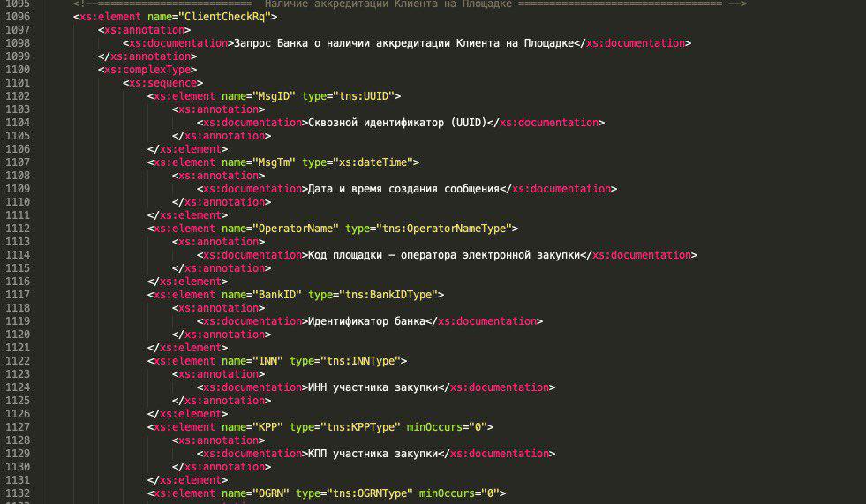Viewport: 866px width, 504px height.
Task: Click gutter line number 1111
Action: [x=18, y=215]
